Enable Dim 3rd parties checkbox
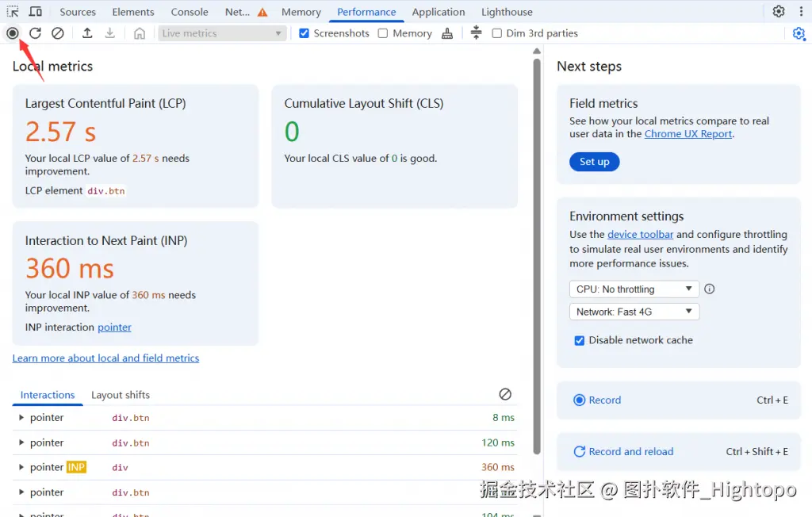Screen dimensions: 812x517 tap(496, 33)
